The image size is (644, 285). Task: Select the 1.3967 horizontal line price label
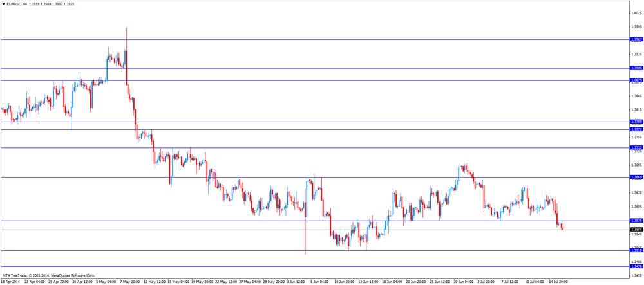pos(637,39)
